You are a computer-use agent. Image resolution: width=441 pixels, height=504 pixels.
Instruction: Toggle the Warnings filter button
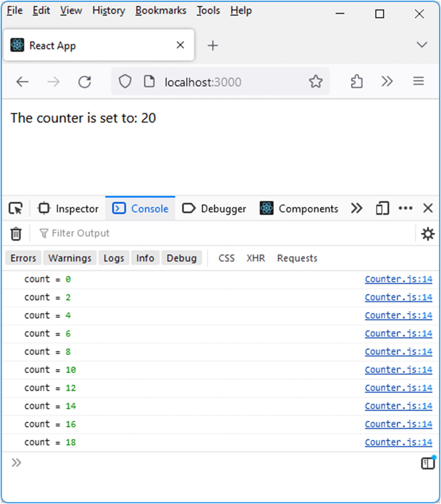tap(70, 258)
